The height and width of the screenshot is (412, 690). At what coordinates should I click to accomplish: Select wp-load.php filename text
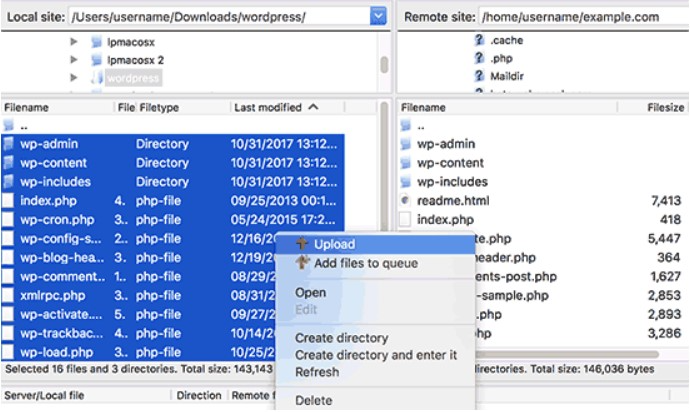pos(56,352)
